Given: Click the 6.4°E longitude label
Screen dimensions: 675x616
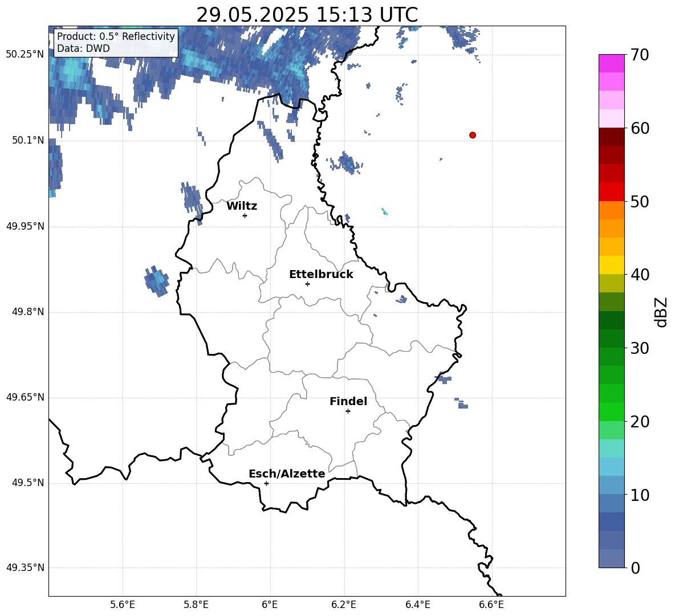Looking at the screenshot, I should coord(417,605).
